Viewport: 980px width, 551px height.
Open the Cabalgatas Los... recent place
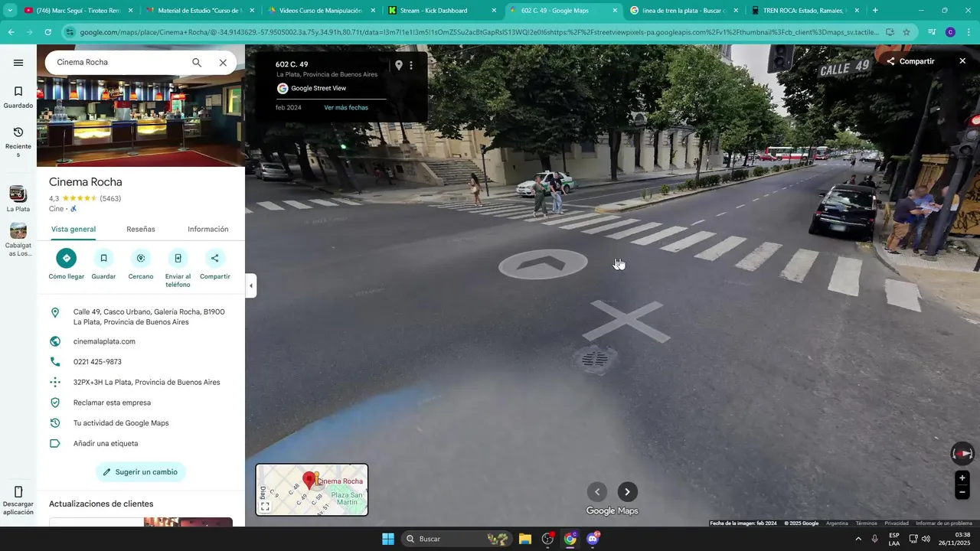click(x=18, y=240)
